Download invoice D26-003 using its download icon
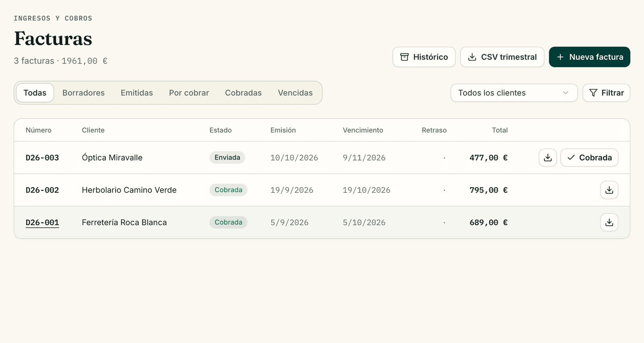This screenshot has width=644, height=343. (548, 158)
